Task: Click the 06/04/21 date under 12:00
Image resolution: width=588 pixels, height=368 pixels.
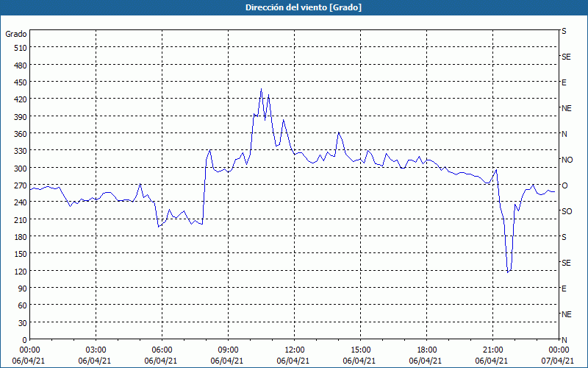Action: point(293,361)
